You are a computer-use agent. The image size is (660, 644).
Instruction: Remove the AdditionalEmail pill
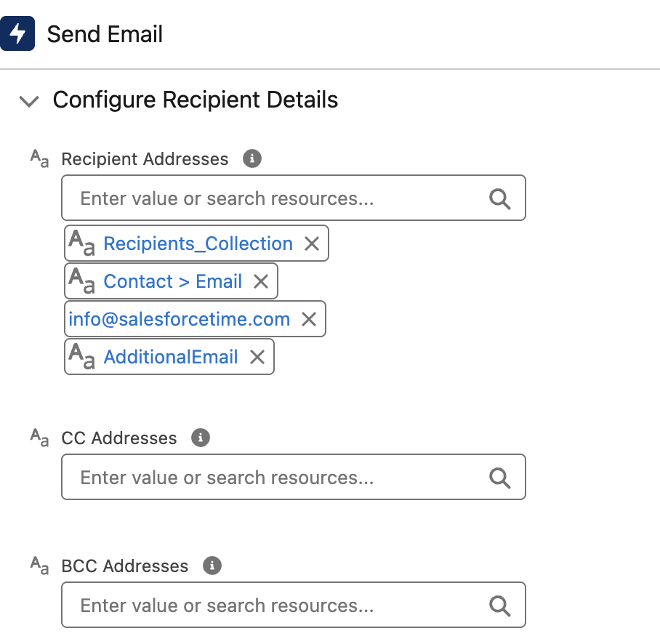click(257, 358)
